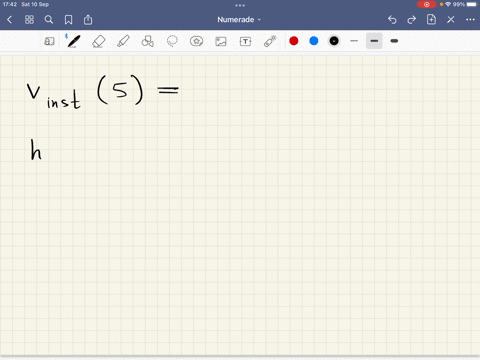Select the Pen tool

[73, 41]
